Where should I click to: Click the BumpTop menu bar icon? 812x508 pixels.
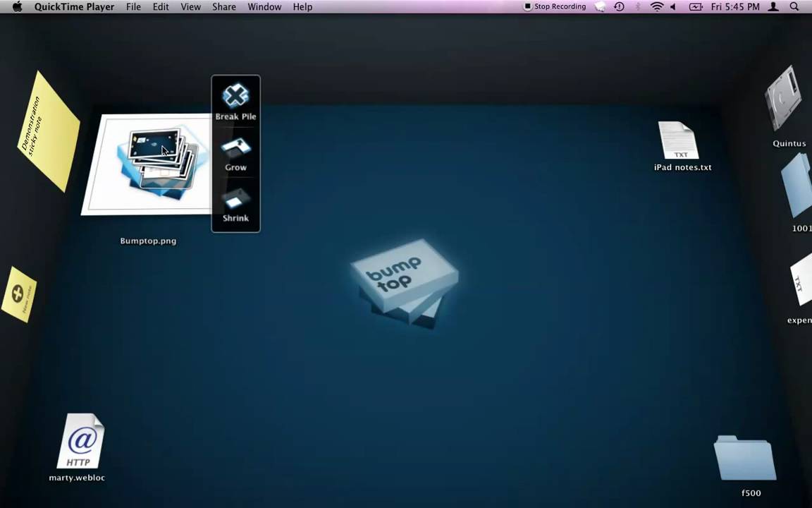pyautogui.click(x=600, y=7)
